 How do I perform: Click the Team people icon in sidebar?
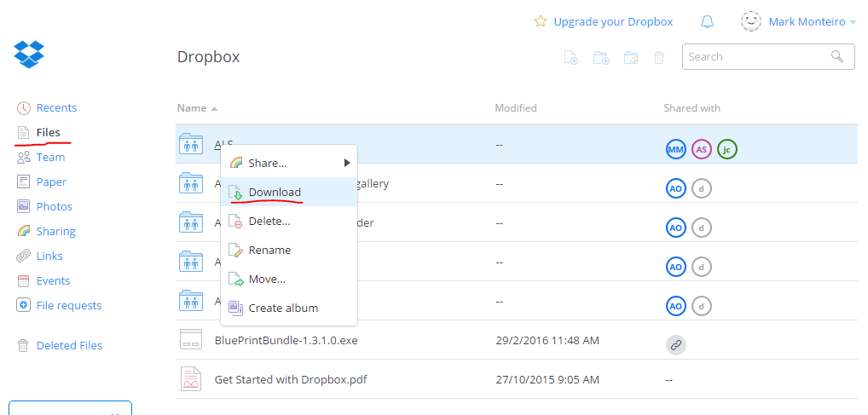pyautogui.click(x=23, y=158)
